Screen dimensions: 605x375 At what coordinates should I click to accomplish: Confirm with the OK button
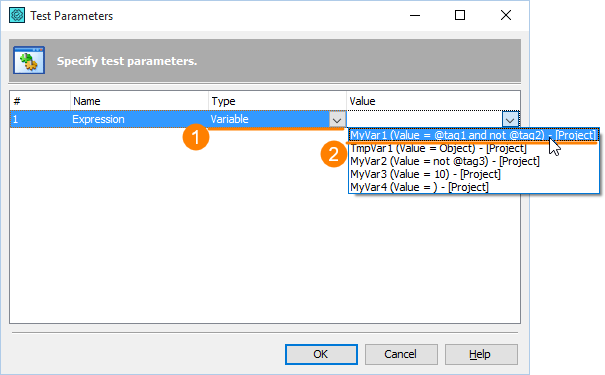tap(321, 354)
